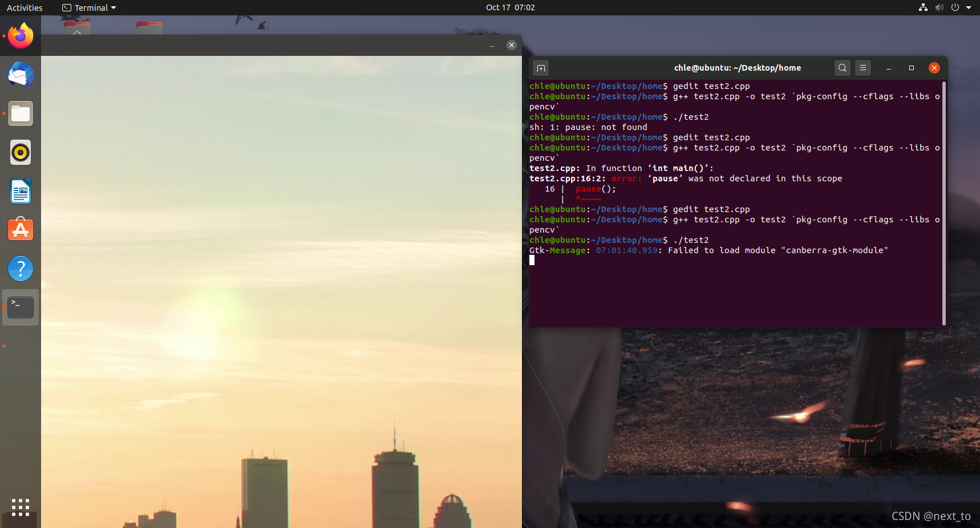Viewport: 980px width, 528px height.
Task: Click the terminal scrollbar
Action: [x=944, y=204]
